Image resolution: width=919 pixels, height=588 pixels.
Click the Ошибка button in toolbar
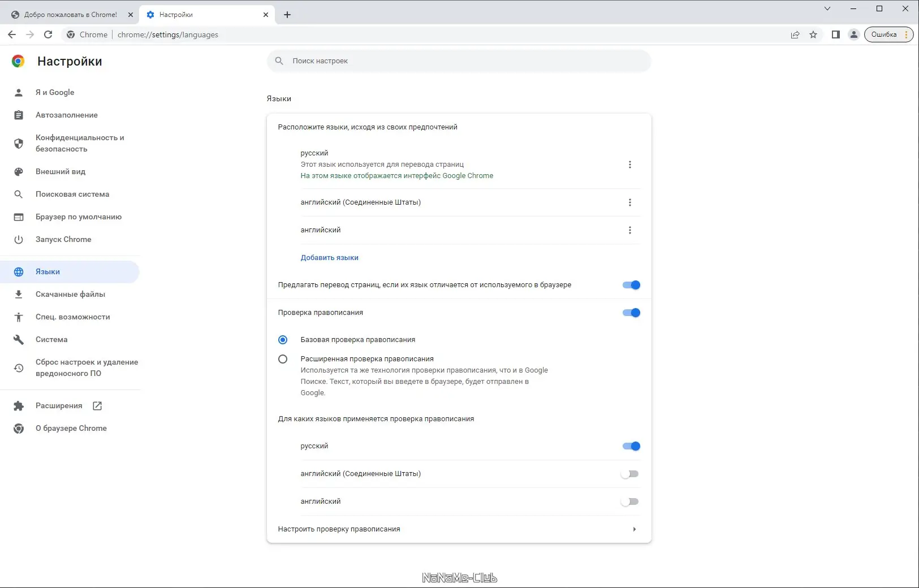pyautogui.click(x=884, y=34)
